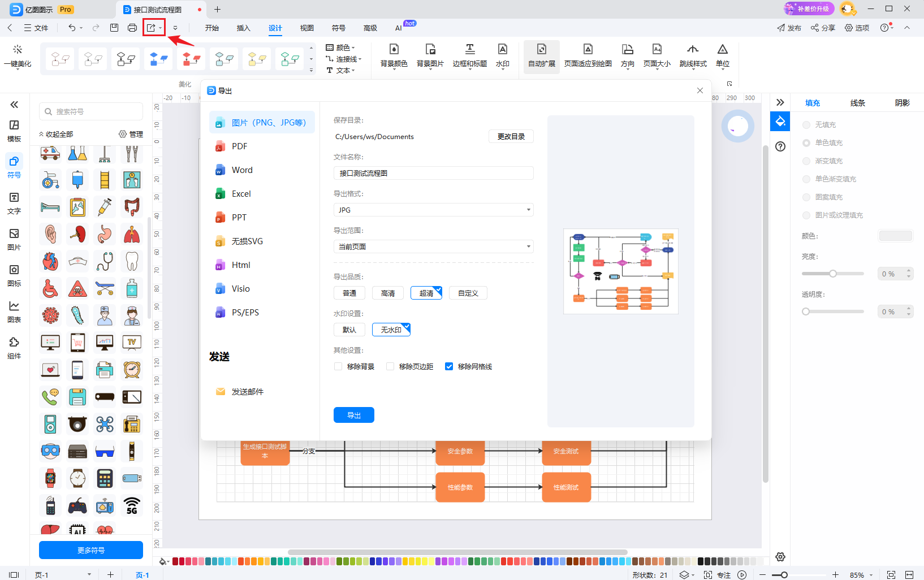Select the 5G symbol icon
Image resolution: width=924 pixels, height=580 pixels.
(132, 505)
